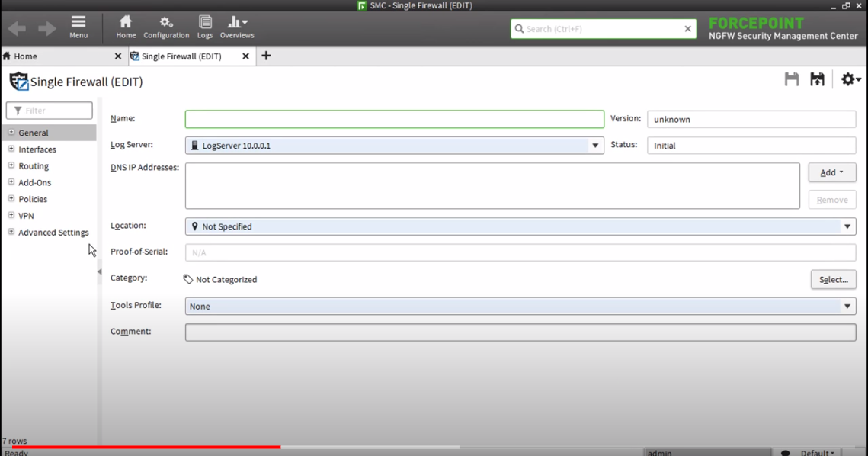This screenshot has height=456, width=868.
Task: Click the Add DNS address button
Action: (832, 172)
